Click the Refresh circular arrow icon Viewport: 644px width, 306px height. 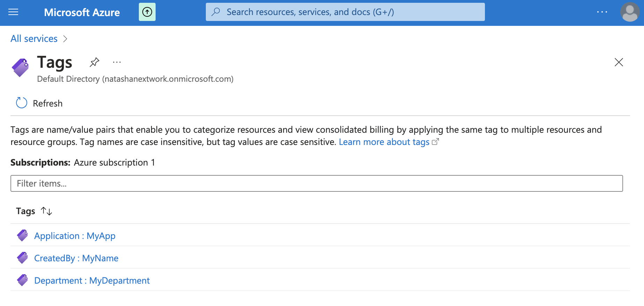click(22, 103)
